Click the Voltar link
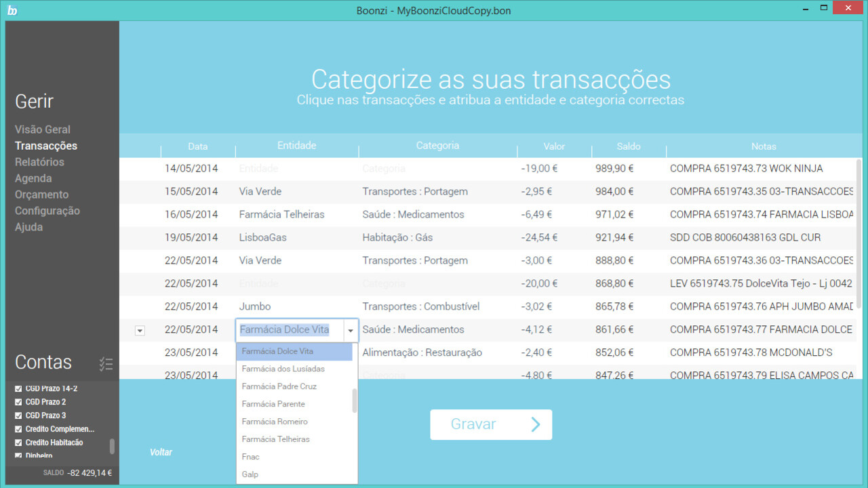Screen dimensions: 868x488 (x=161, y=452)
